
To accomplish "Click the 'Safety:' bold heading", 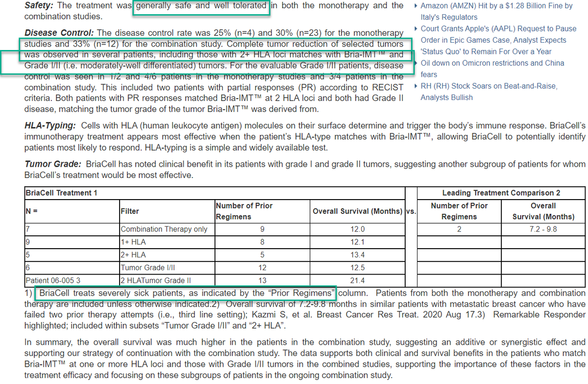I will [38, 6].
